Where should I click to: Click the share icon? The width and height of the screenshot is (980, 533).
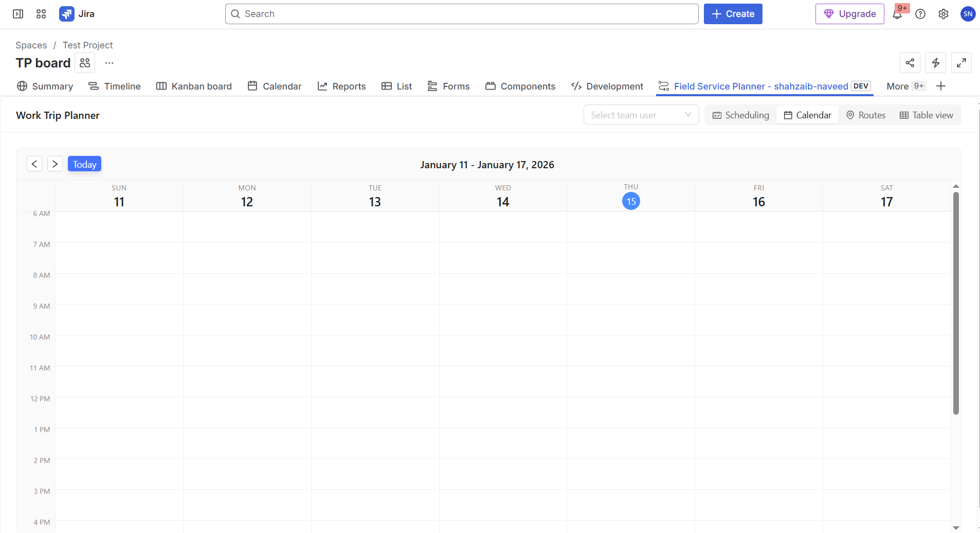(910, 63)
